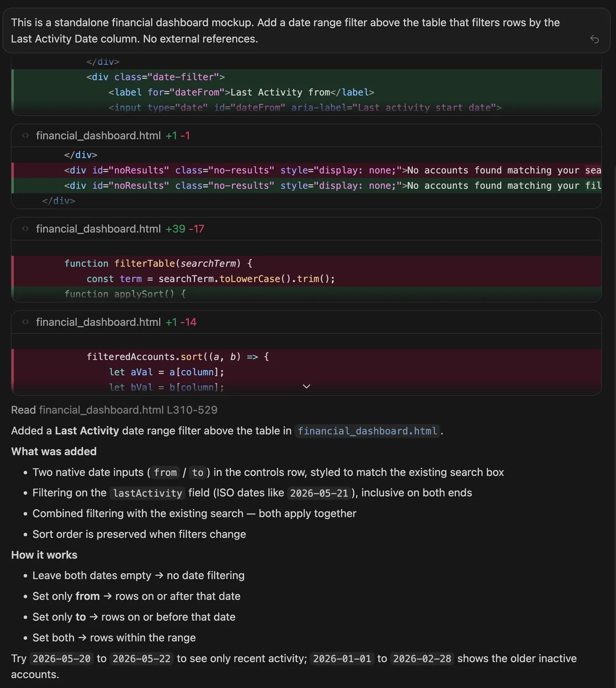Open the Read financial_dashboard.html L310-529 entry
Image resolution: width=616 pixels, height=688 pixels.
(x=114, y=410)
